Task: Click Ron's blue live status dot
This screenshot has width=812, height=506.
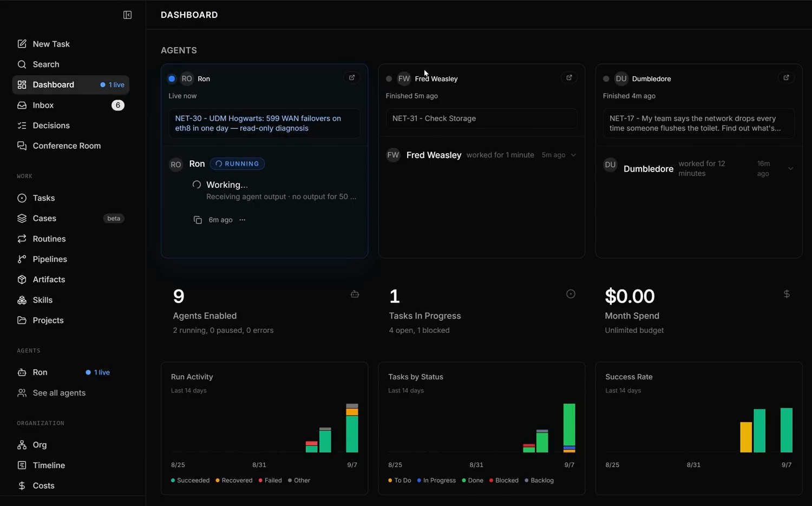Action: (x=172, y=78)
